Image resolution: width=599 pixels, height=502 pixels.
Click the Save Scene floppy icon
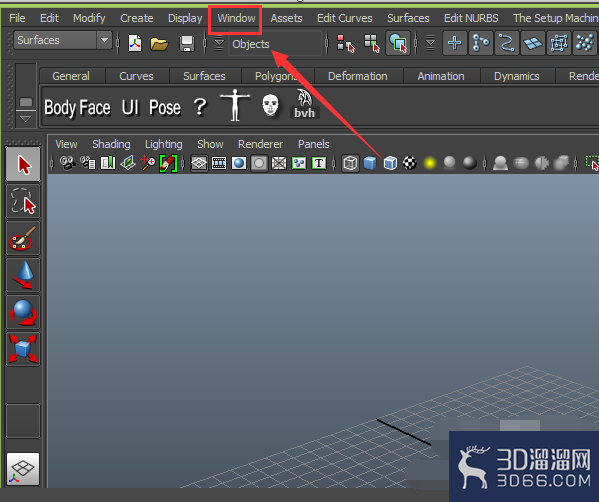point(187,44)
